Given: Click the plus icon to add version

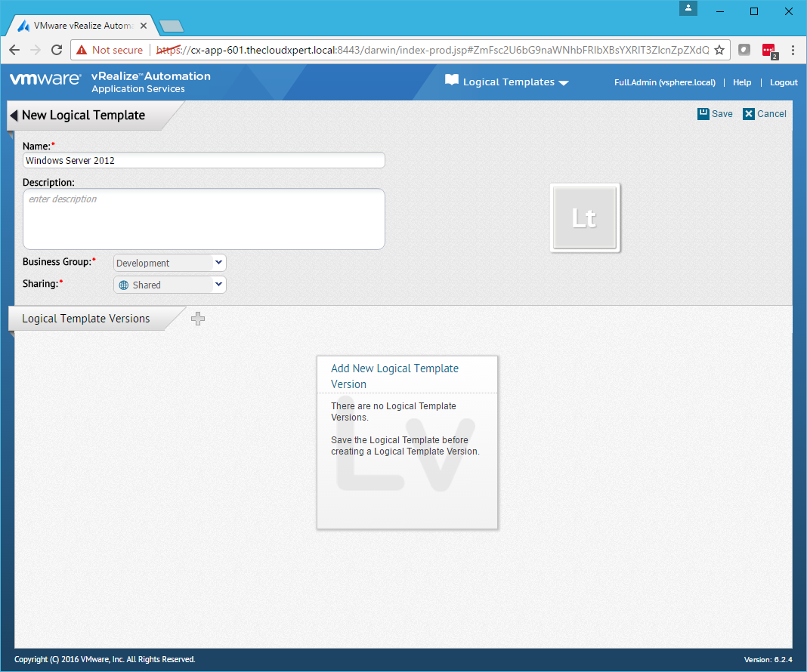Looking at the screenshot, I should tap(198, 319).
